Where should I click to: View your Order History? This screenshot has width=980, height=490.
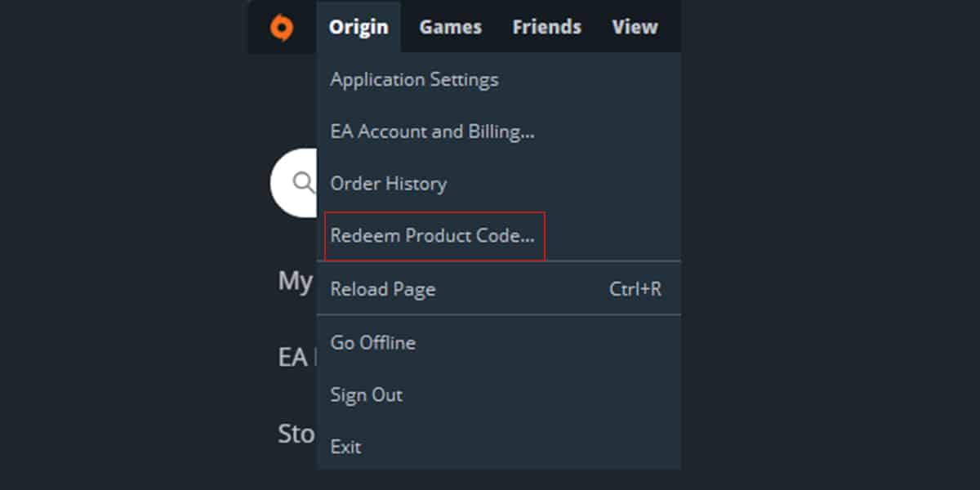tap(388, 183)
